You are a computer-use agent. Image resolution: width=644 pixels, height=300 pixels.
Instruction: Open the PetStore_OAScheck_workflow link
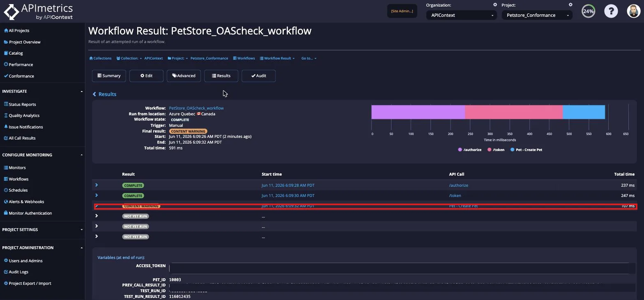pyautogui.click(x=196, y=108)
